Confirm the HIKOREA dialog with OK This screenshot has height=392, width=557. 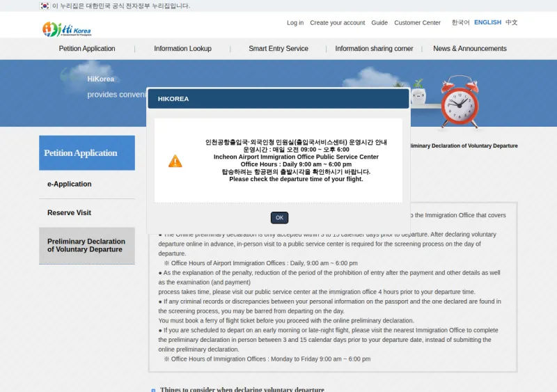coord(280,217)
